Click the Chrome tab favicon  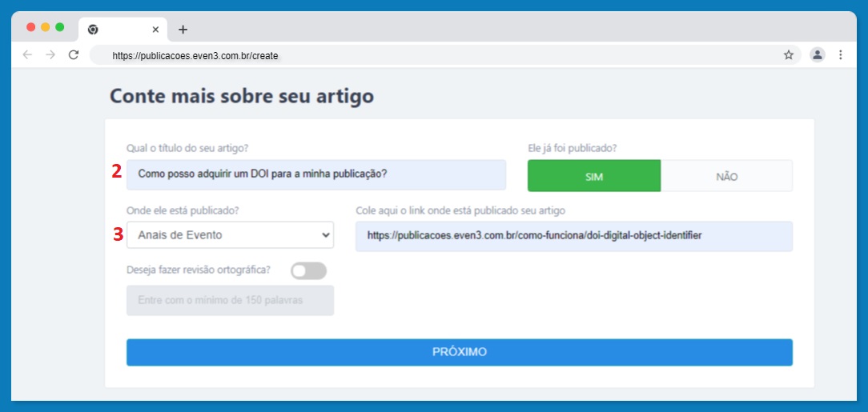coord(93,30)
